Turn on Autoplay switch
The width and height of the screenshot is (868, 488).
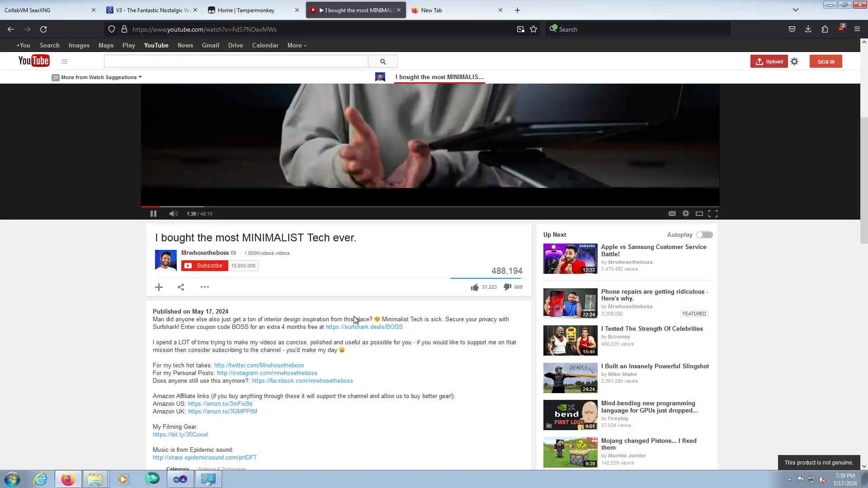(704, 235)
